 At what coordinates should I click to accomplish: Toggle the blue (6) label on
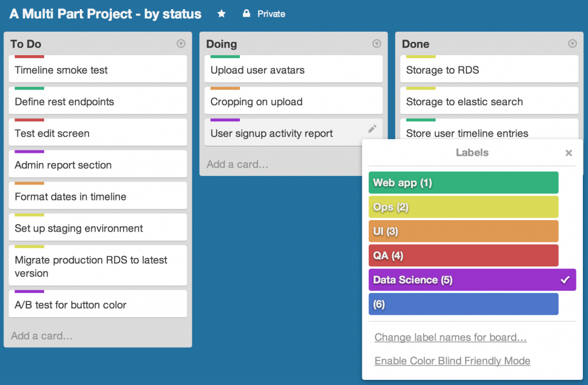coord(463,304)
